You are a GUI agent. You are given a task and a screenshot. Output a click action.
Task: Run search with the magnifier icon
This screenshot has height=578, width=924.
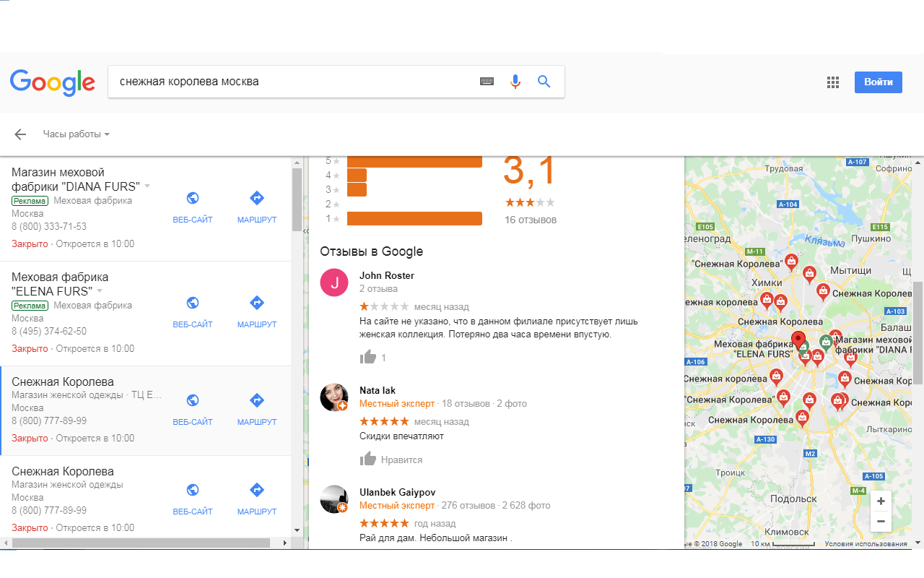tap(544, 82)
